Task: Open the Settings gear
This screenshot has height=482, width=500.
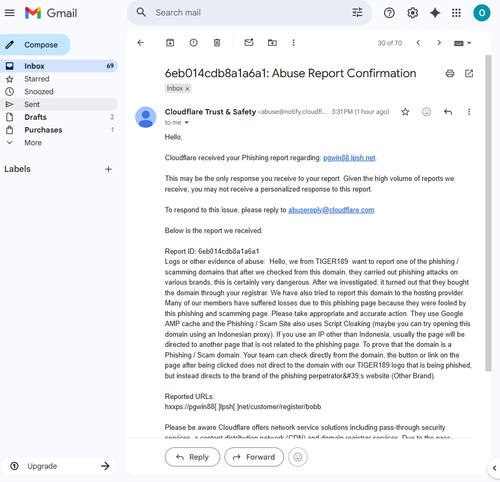Action: pyautogui.click(x=412, y=13)
